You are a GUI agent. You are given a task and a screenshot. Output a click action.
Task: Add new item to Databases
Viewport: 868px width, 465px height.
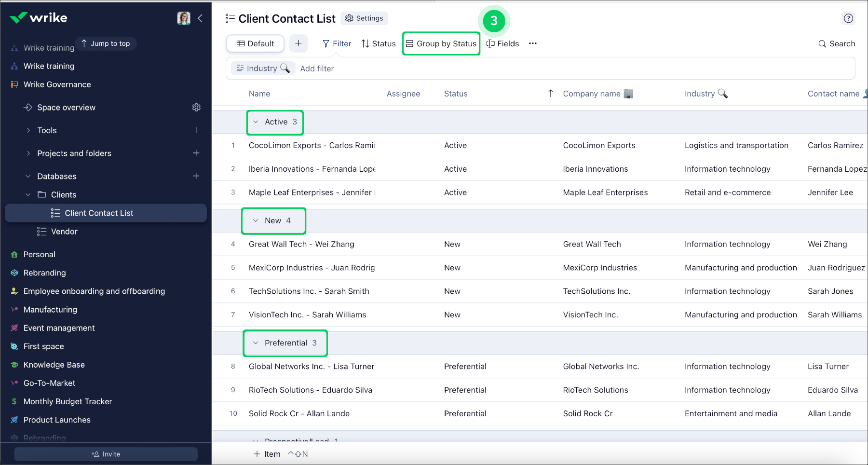coord(196,176)
